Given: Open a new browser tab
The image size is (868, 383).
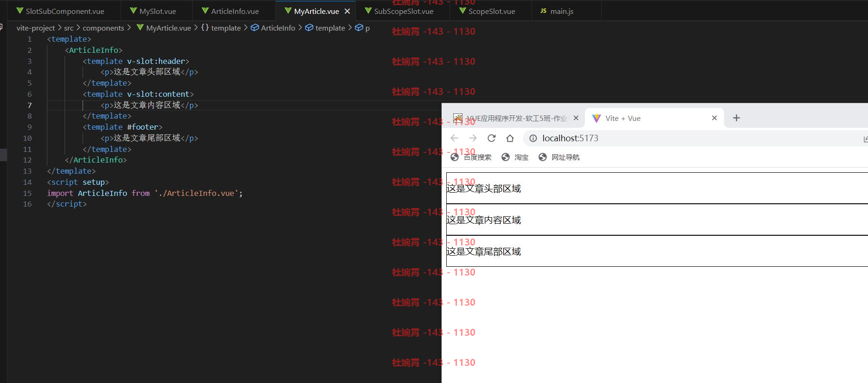Looking at the screenshot, I should [x=736, y=118].
